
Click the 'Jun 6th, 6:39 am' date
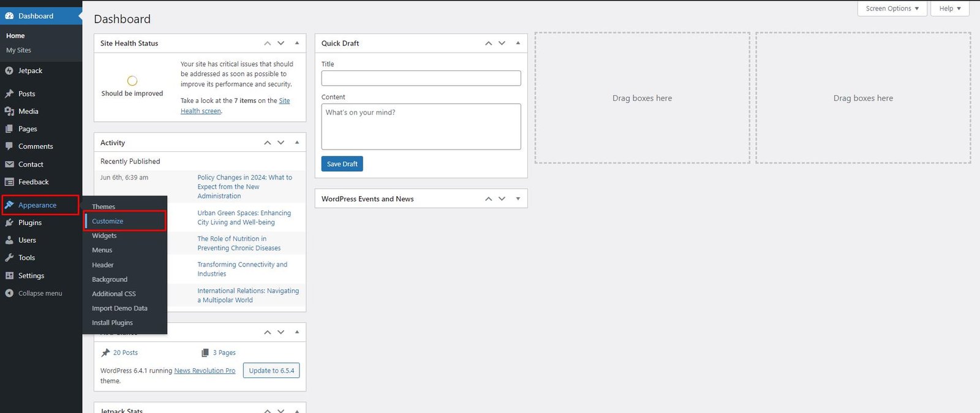click(124, 178)
